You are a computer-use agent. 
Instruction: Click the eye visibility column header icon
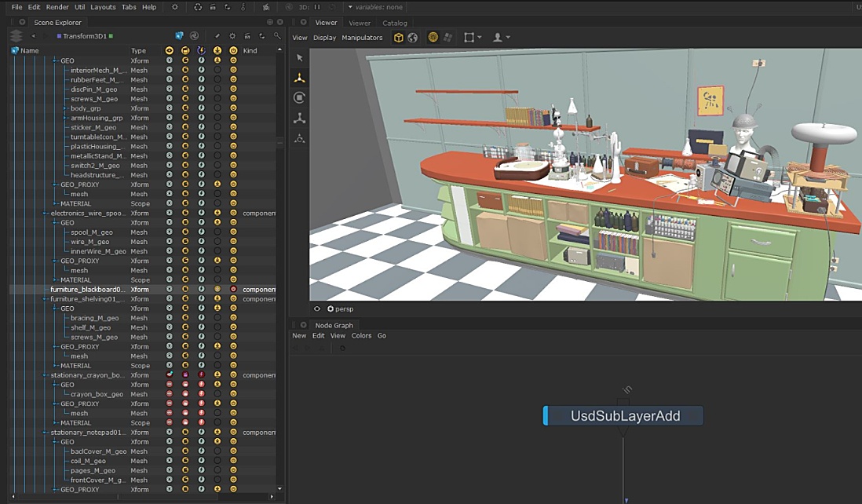pos(170,50)
